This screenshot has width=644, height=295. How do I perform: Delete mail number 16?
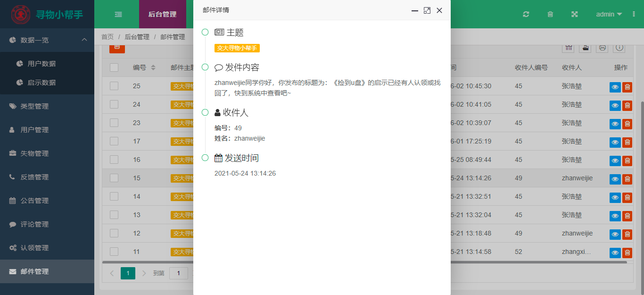[627, 161]
